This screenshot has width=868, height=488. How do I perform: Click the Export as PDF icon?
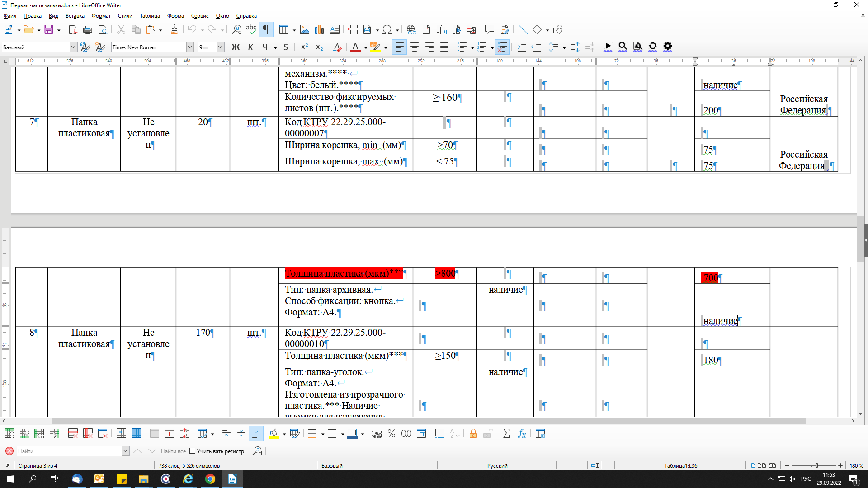(x=73, y=30)
